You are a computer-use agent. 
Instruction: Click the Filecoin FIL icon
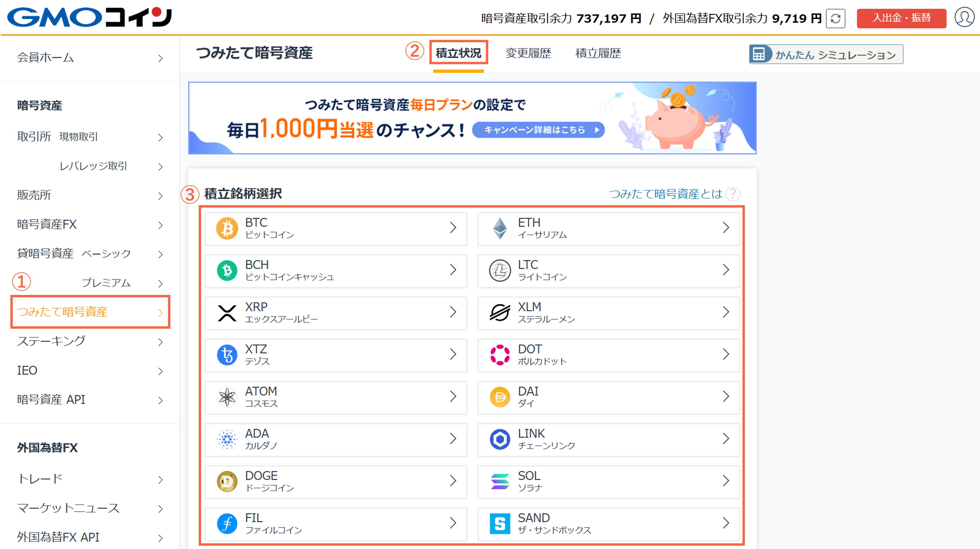tap(227, 523)
